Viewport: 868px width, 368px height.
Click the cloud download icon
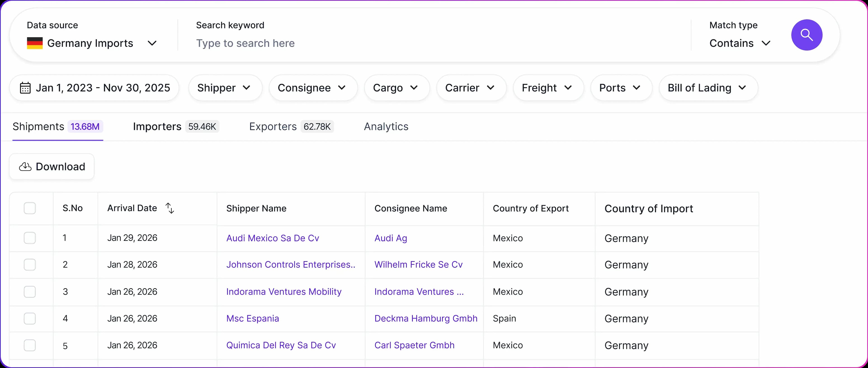(25, 167)
